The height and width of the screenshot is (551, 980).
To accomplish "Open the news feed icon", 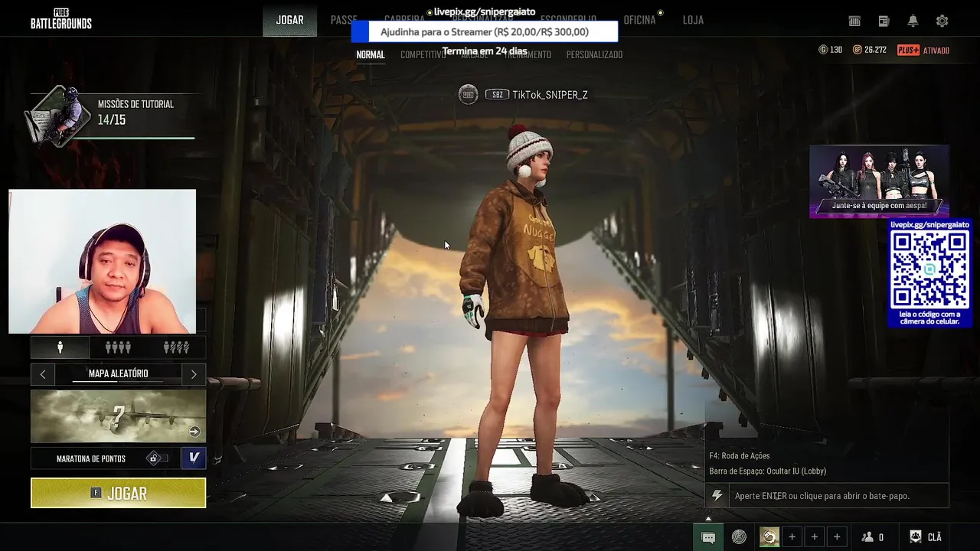I will (884, 21).
